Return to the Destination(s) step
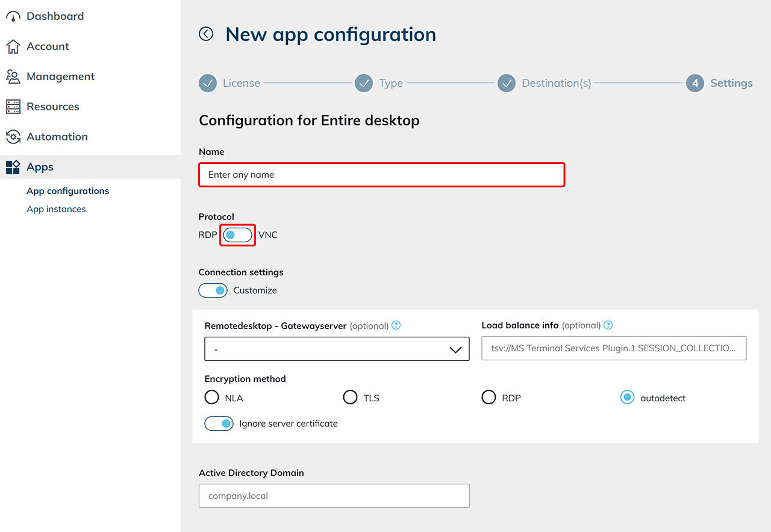771x532 pixels. pos(507,83)
